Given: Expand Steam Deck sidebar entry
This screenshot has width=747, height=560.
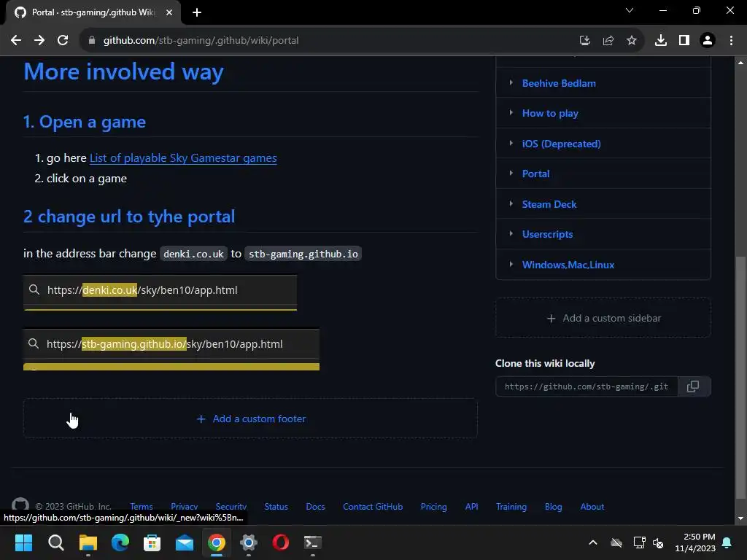Looking at the screenshot, I should (511, 203).
